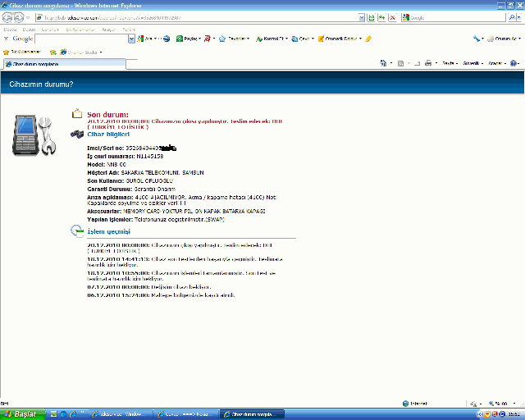
Task: Click the Sık Kullanılanlar favorites button
Action: pyautogui.click(x=21, y=52)
